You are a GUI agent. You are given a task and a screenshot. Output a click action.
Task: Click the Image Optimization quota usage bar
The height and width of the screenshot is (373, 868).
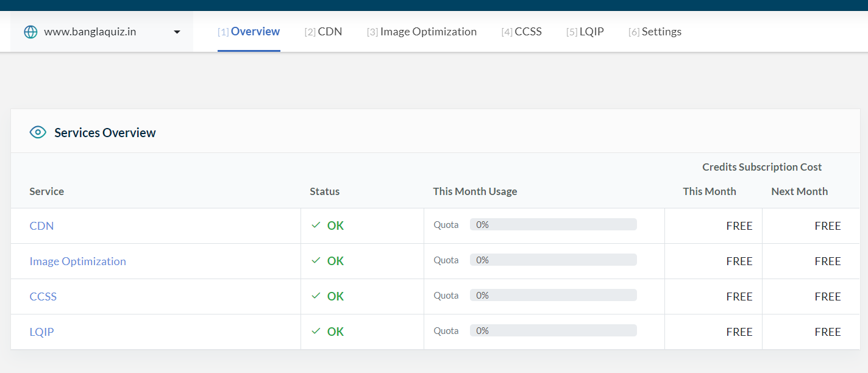coord(553,260)
